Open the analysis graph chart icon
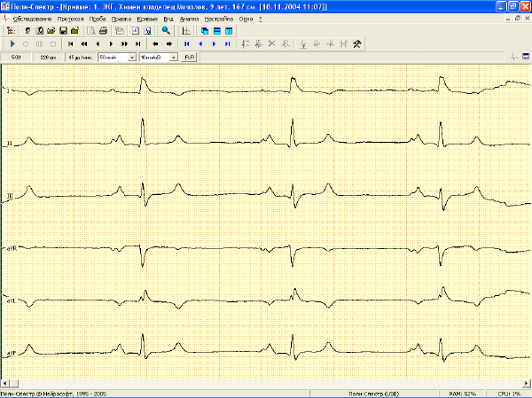The height and width of the screenshot is (398, 532). pos(186,31)
